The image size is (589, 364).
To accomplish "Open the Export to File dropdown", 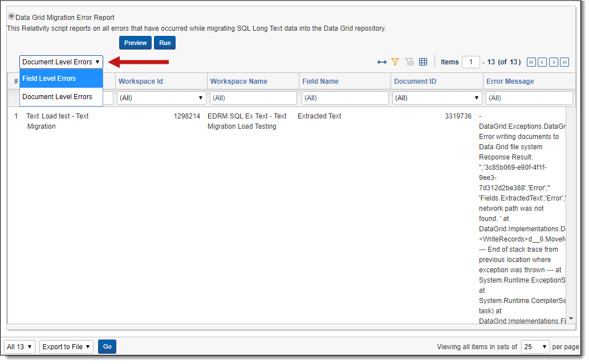I will (x=66, y=347).
